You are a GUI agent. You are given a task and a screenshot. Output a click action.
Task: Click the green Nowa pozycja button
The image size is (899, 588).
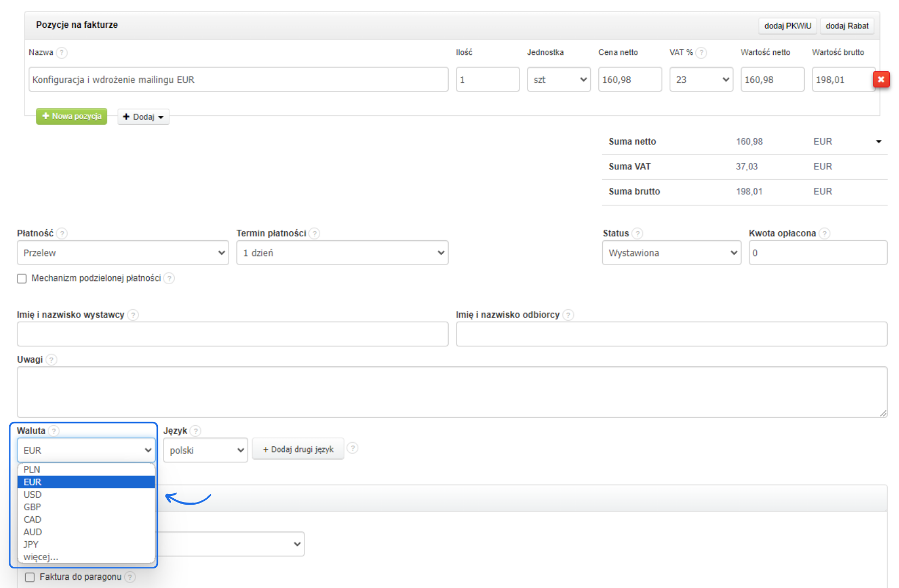pyautogui.click(x=72, y=117)
